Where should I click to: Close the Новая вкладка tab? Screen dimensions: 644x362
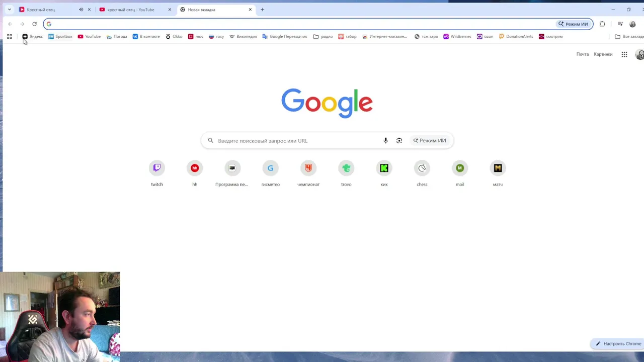tap(250, 10)
